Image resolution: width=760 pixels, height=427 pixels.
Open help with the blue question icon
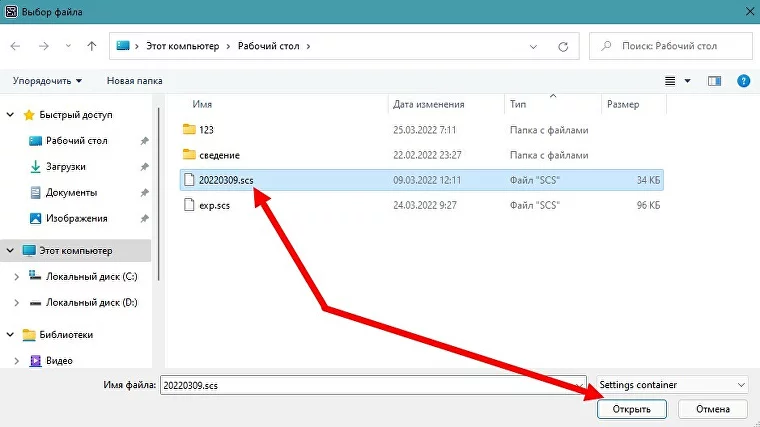click(x=744, y=81)
